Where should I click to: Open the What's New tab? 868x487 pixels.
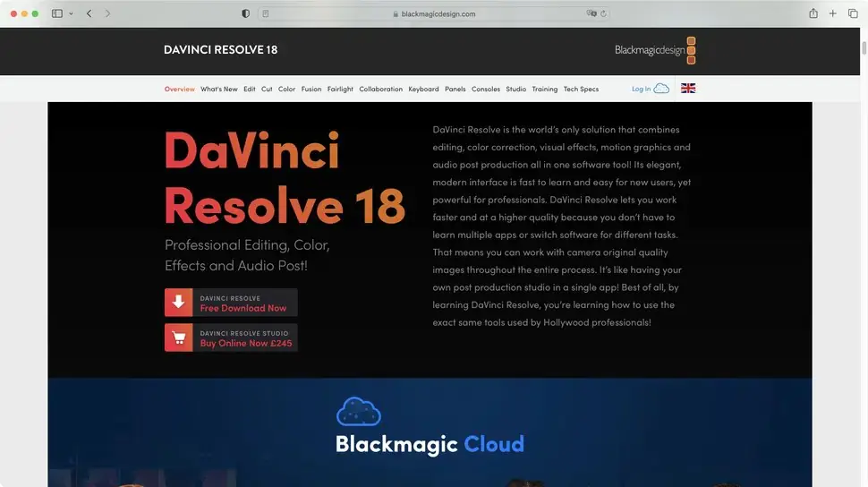[218, 90]
